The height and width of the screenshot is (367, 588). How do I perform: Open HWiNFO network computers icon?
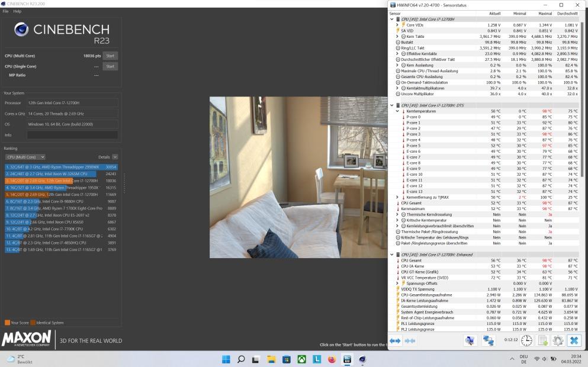point(489,340)
